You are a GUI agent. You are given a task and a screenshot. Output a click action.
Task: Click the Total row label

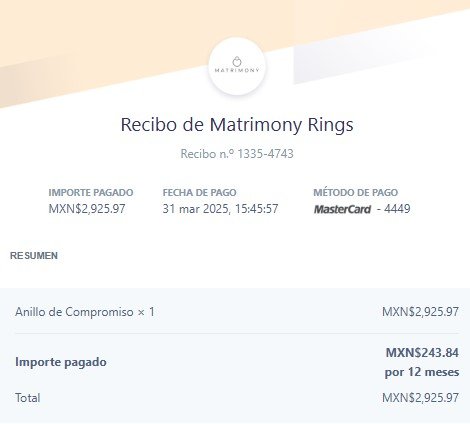pos(28,398)
